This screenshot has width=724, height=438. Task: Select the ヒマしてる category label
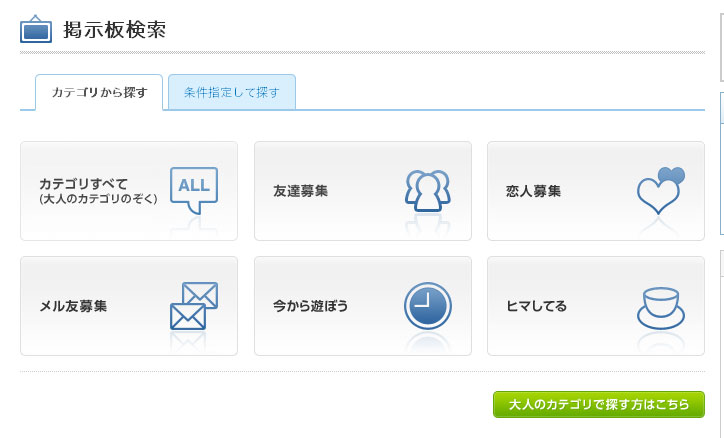(x=536, y=306)
